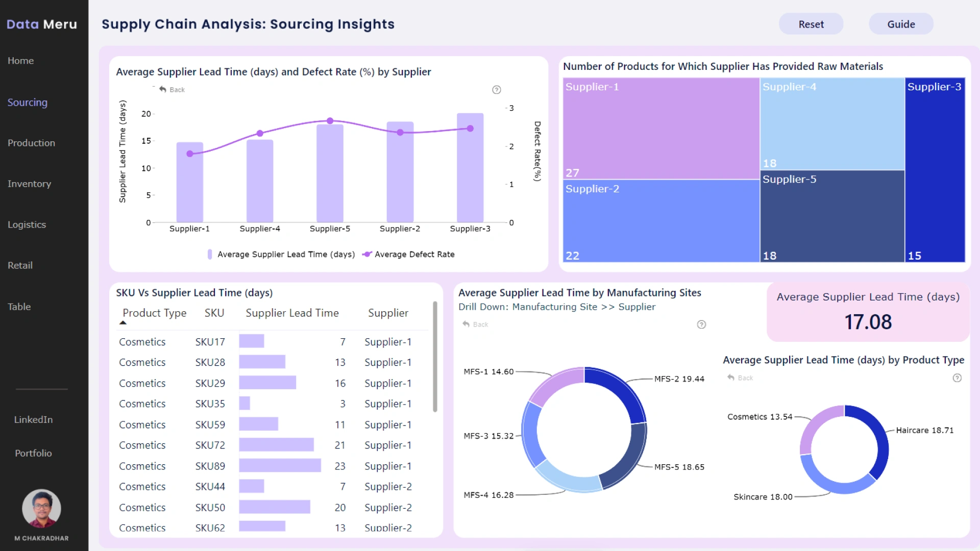Click the Haircare 18.71 label
Viewport: 980px width, 551px height.
pos(925,431)
